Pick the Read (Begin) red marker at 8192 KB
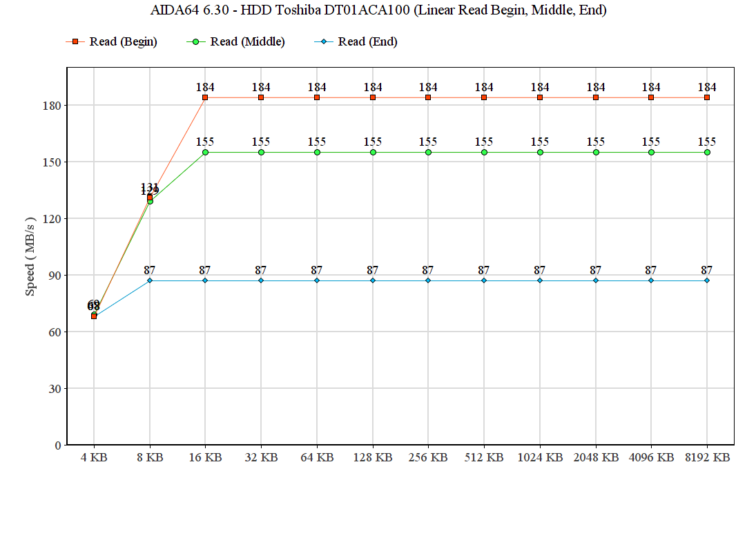The height and width of the screenshot is (556, 756). (x=707, y=97)
